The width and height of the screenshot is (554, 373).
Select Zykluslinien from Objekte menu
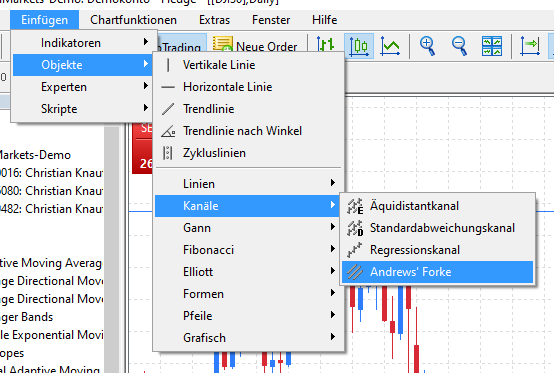pos(248,153)
